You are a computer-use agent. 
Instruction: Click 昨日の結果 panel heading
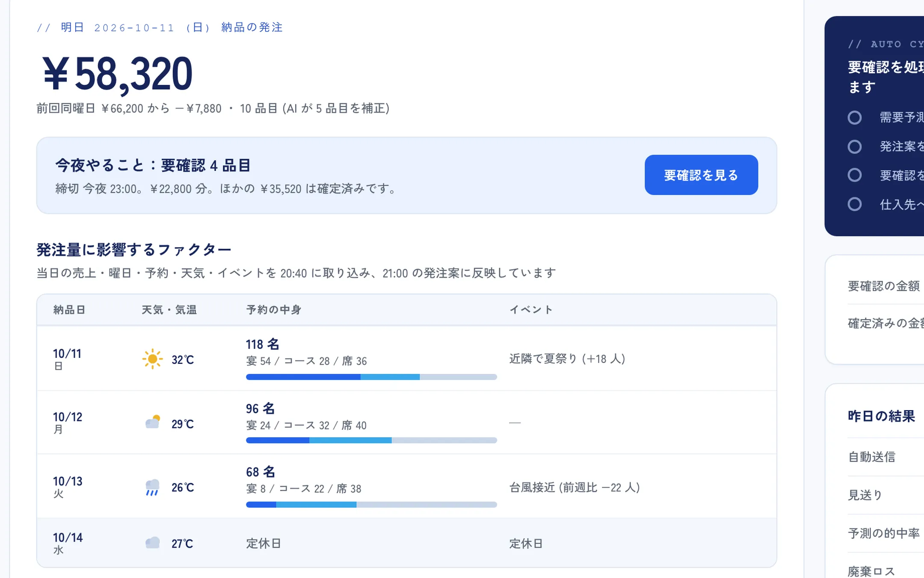coord(881,416)
